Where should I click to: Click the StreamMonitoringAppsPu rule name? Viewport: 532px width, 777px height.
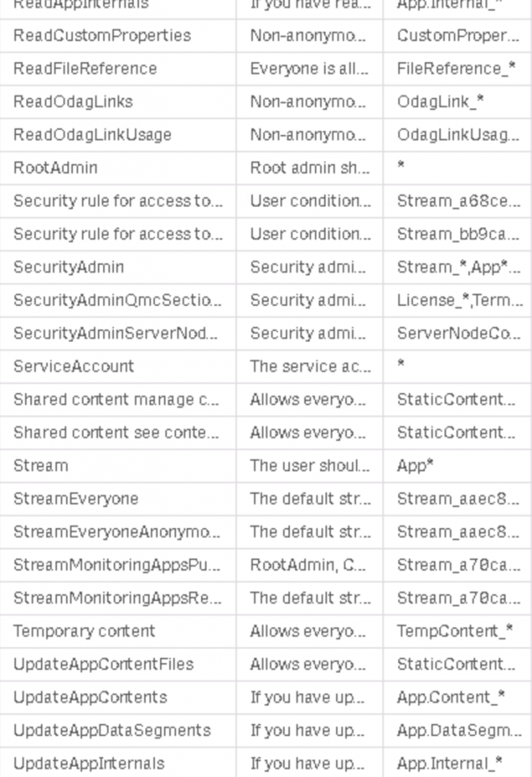click(x=117, y=565)
